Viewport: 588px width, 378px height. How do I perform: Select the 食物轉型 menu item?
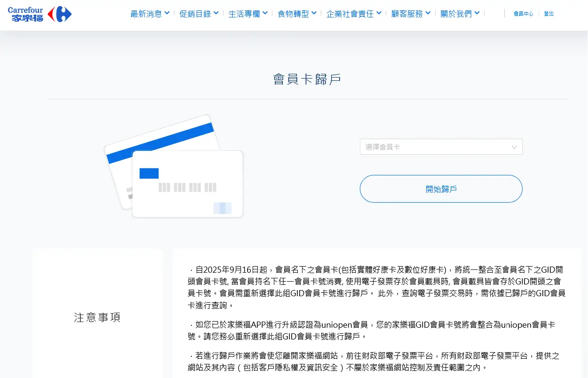tap(293, 14)
